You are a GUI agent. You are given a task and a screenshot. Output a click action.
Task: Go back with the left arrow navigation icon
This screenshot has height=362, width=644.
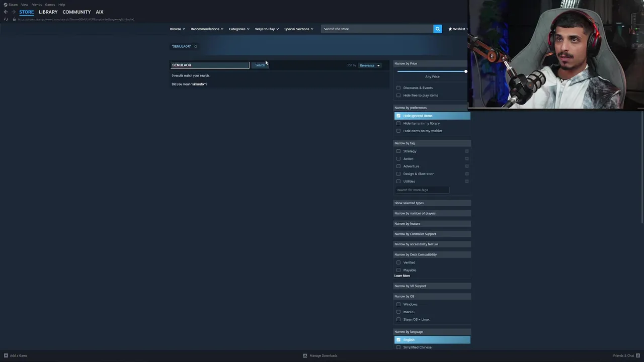pos(6,12)
